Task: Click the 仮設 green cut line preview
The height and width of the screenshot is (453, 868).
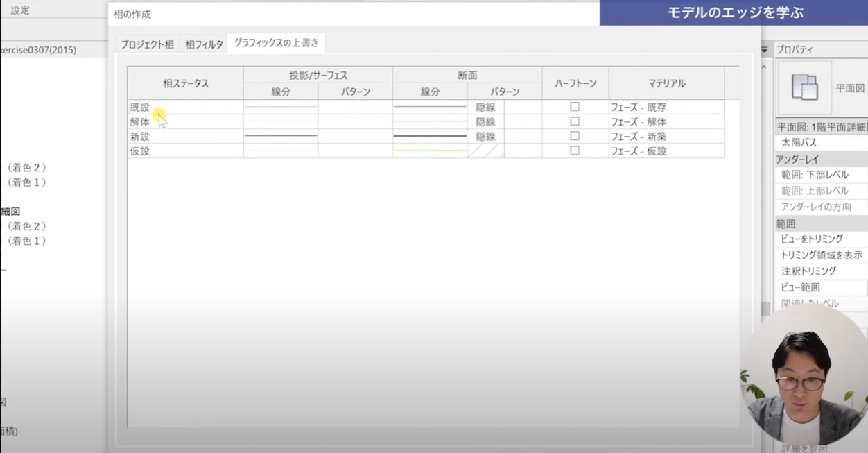Action: click(x=430, y=151)
